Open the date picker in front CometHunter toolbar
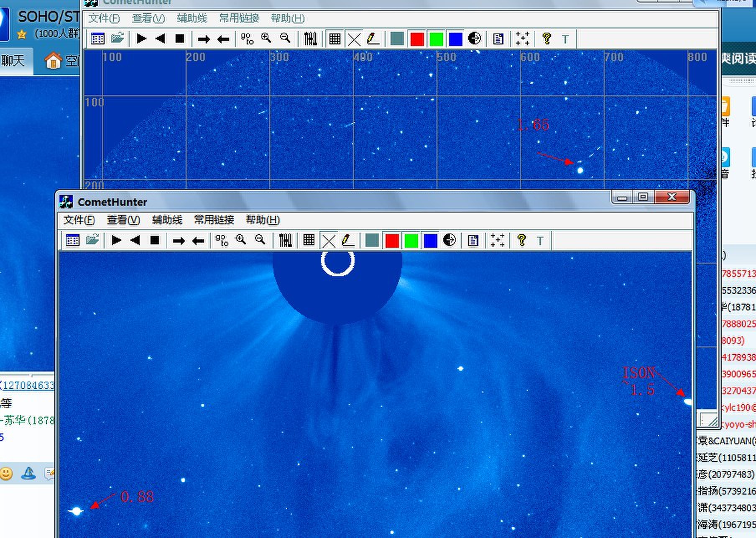The height and width of the screenshot is (538, 756). coord(73,241)
